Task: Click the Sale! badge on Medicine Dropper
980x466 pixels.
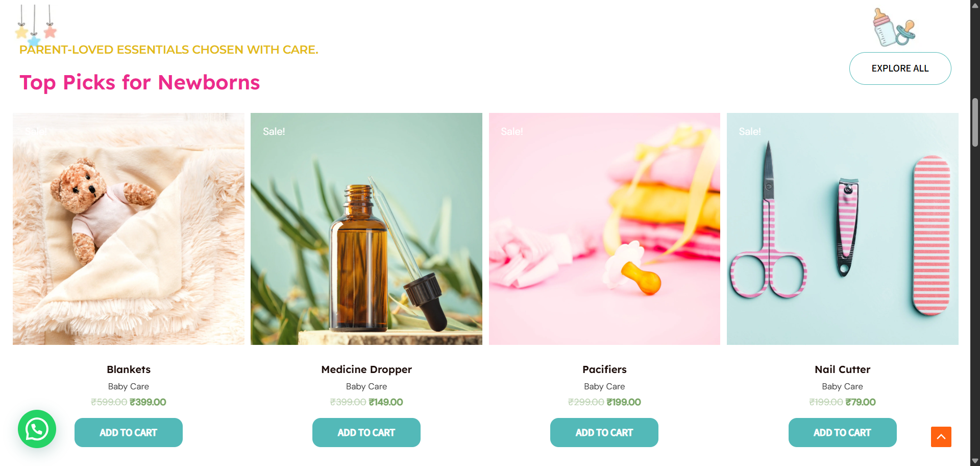Action: 274,131
